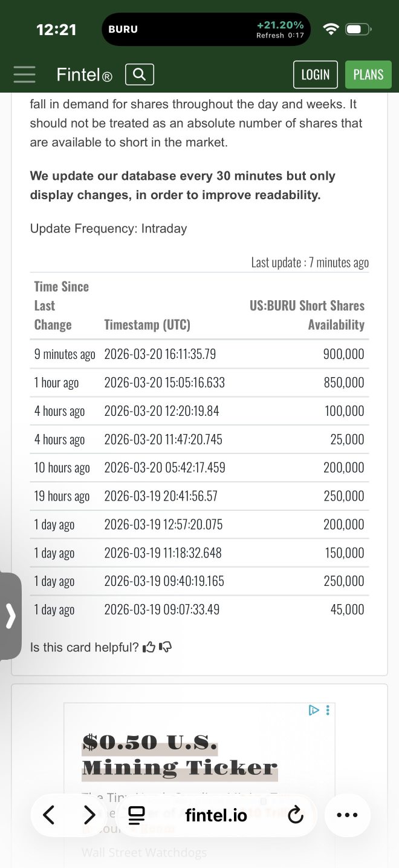Viewport: 399px width, 868px height.
Task: Open the hamburger navigation menu
Action: coord(25,74)
